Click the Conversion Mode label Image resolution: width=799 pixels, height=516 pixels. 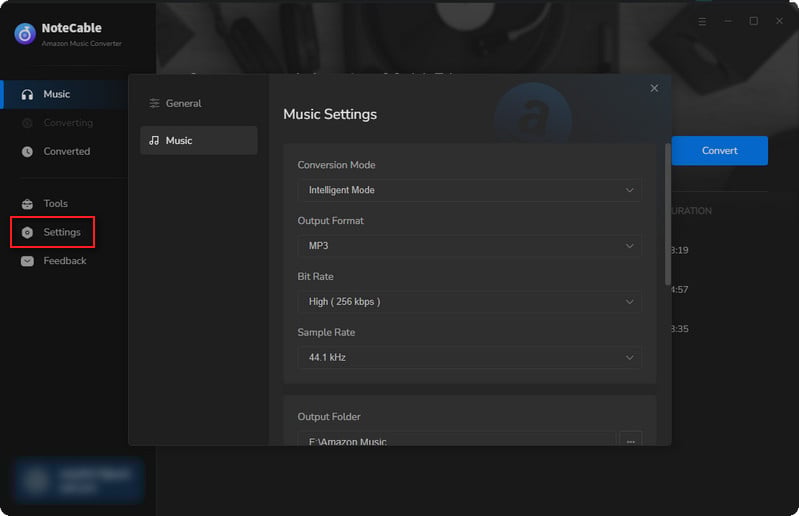[x=336, y=165]
